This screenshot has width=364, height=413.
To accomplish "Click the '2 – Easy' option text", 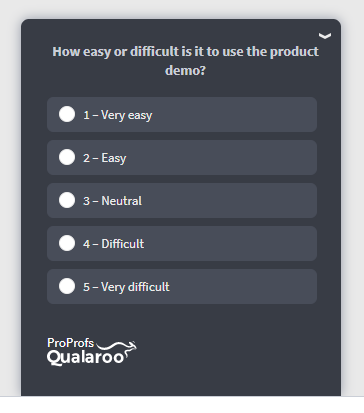I will tap(105, 158).
